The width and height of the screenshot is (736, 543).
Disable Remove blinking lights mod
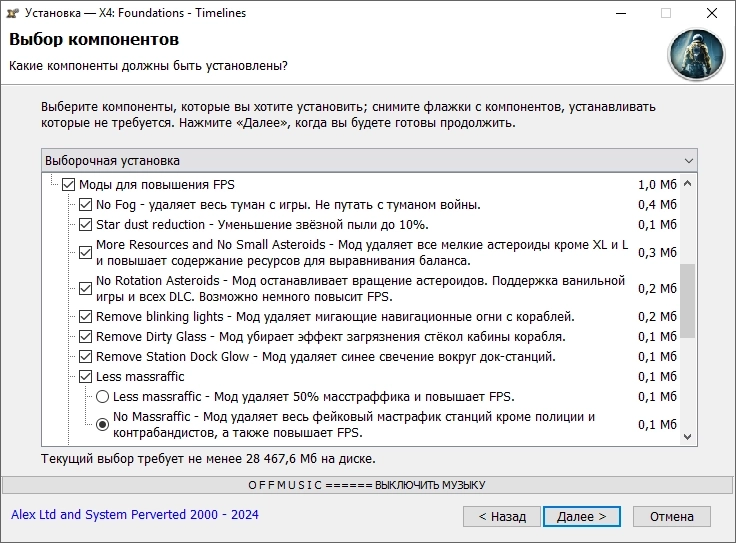pos(85,317)
